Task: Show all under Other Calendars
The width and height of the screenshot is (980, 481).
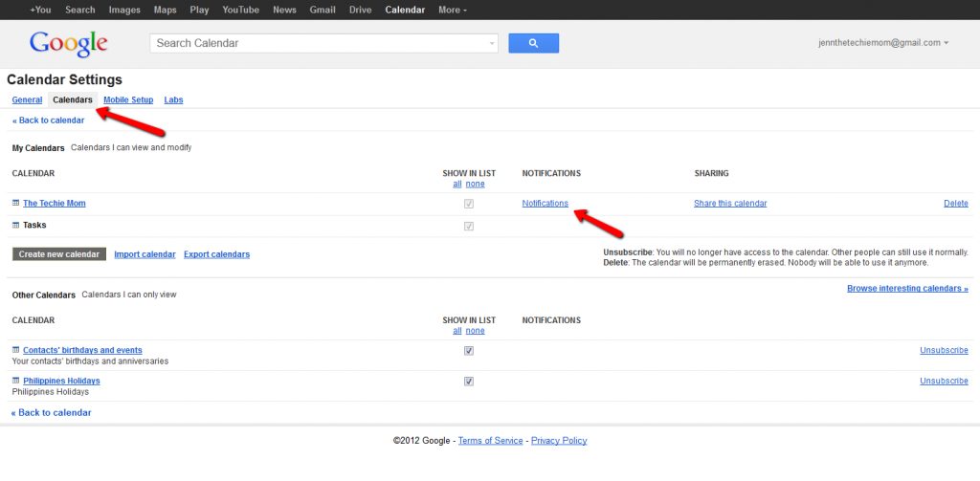Action: (457, 331)
